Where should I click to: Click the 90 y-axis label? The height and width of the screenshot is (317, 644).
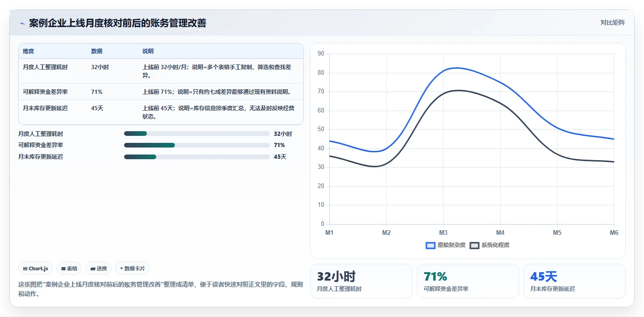[x=321, y=54]
